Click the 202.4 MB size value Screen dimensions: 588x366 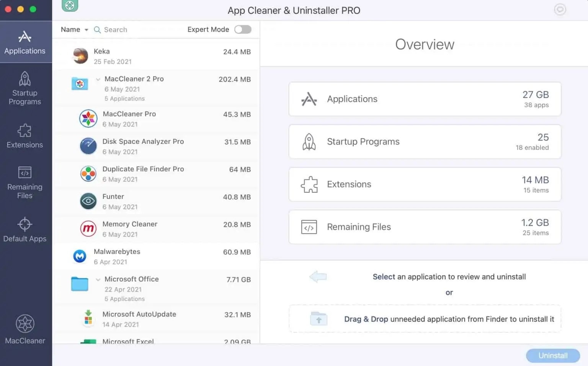235,79
